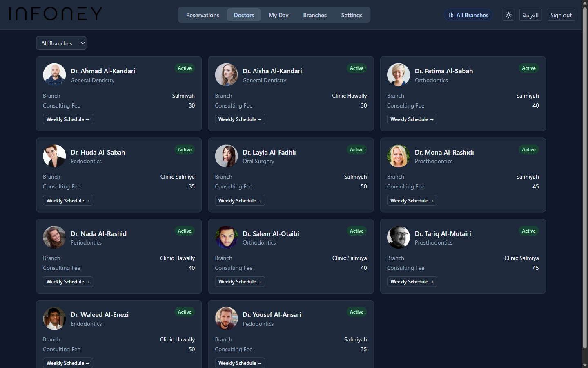Click Dr. Layla Al-Fadhli's profile picture
The width and height of the screenshot is (588, 368).
point(227,156)
